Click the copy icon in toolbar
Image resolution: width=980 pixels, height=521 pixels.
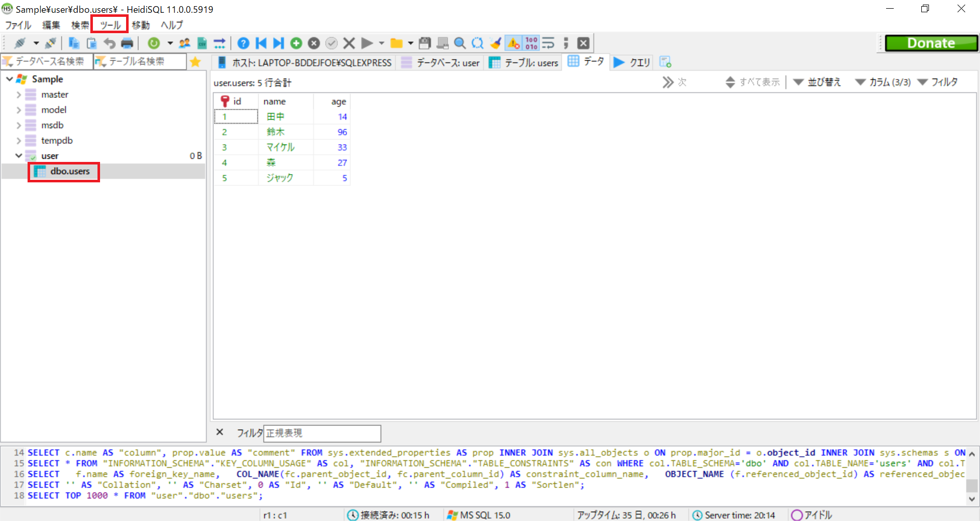[74, 43]
